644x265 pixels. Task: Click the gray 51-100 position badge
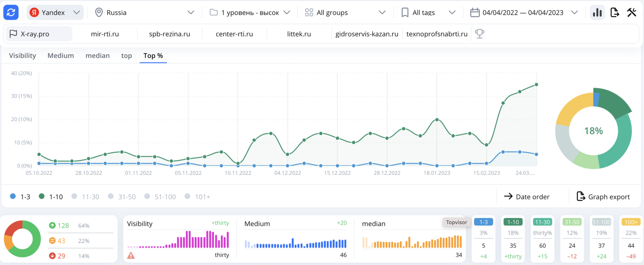601,222
